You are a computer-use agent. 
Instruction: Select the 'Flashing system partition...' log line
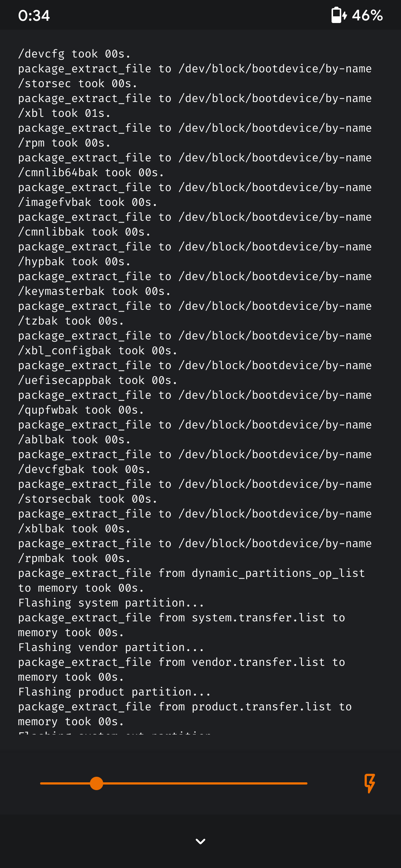111,603
